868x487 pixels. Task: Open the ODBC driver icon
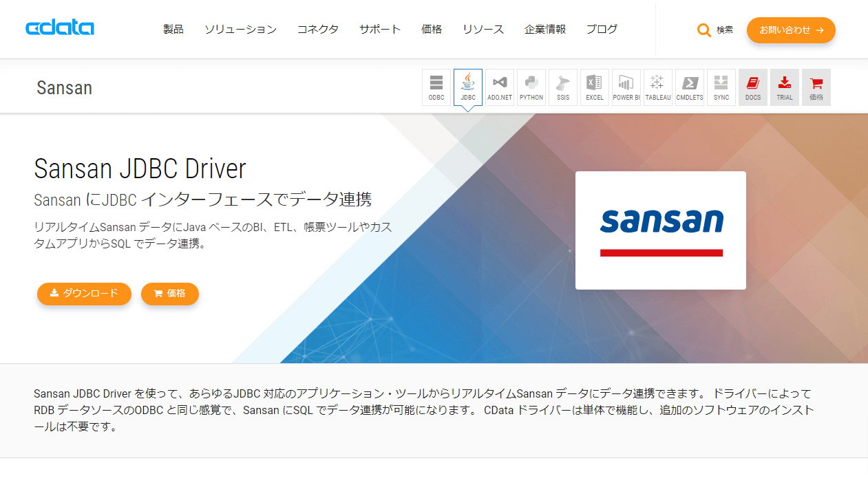click(436, 87)
